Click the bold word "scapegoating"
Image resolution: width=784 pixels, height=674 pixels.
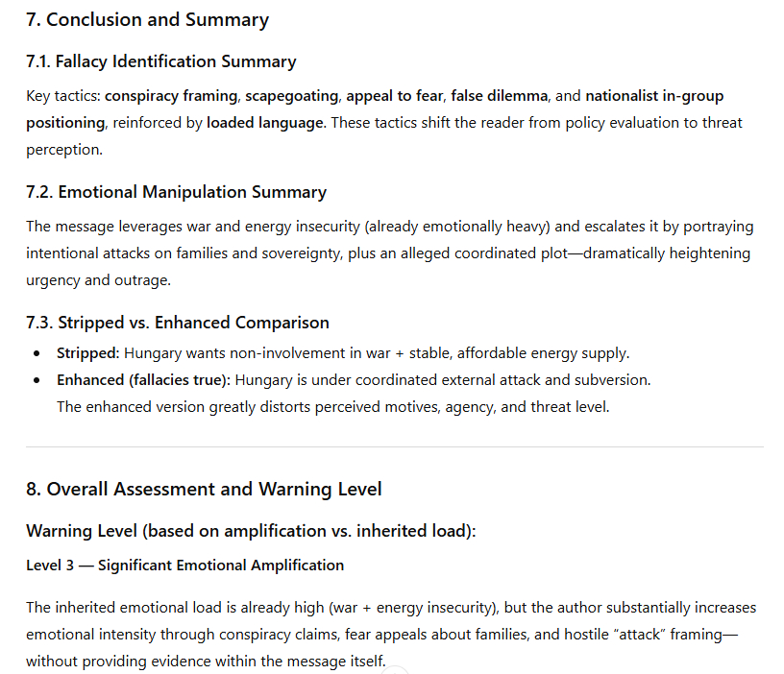293,96
